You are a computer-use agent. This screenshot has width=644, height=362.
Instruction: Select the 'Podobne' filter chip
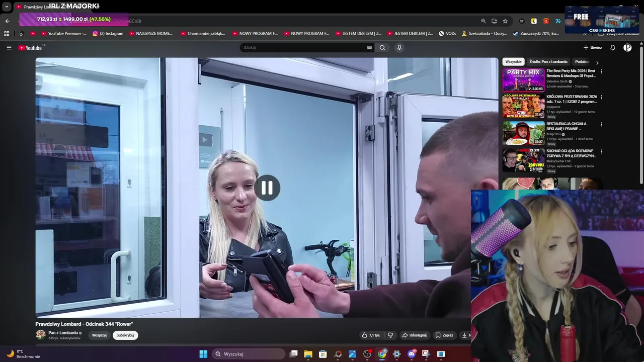tap(582, 62)
